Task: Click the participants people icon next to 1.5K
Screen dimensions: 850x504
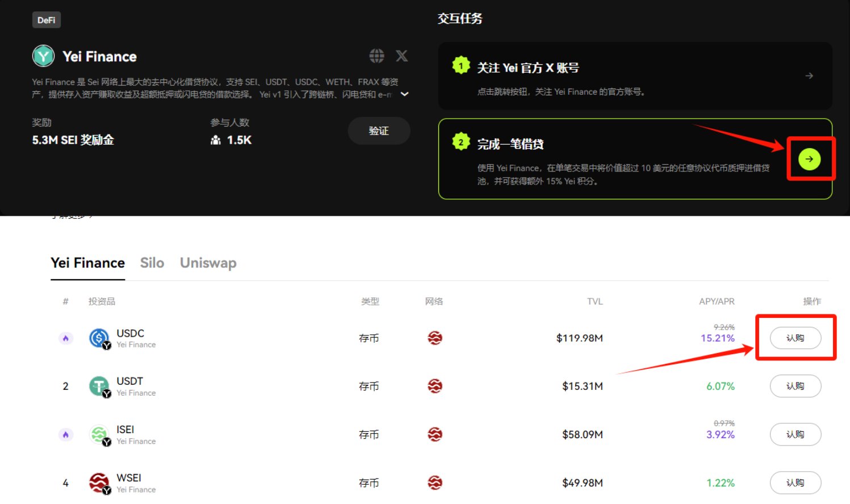Action: click(216, 140)
